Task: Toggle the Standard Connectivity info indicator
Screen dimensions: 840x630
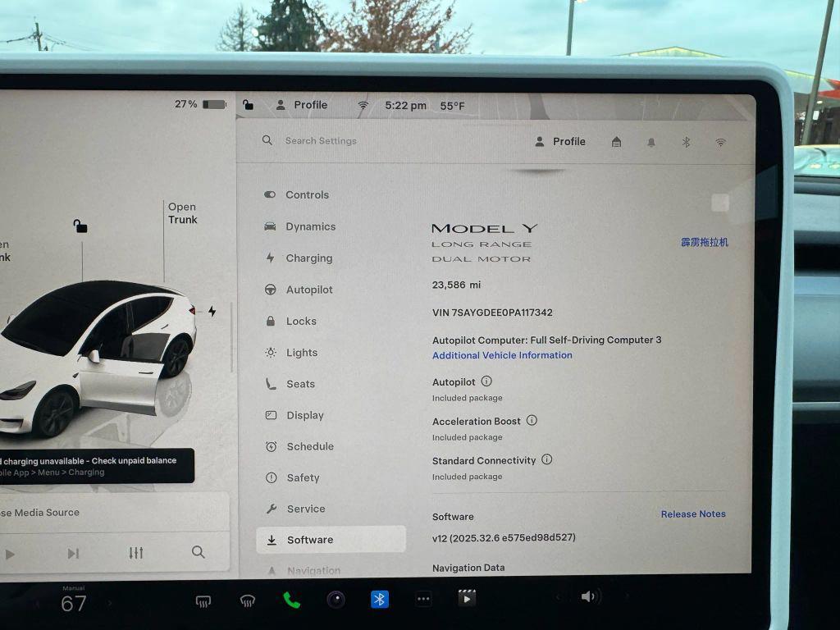Action: coord(547,460)
